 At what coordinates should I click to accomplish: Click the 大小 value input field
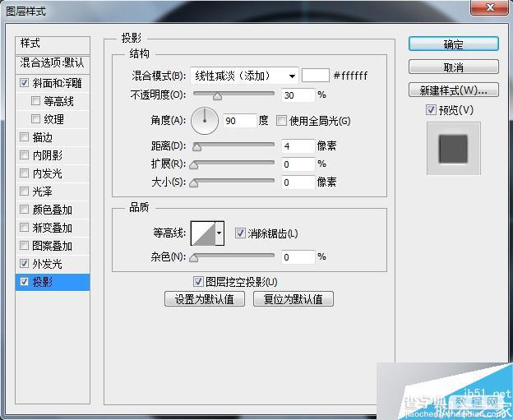(x=298, y=182)
